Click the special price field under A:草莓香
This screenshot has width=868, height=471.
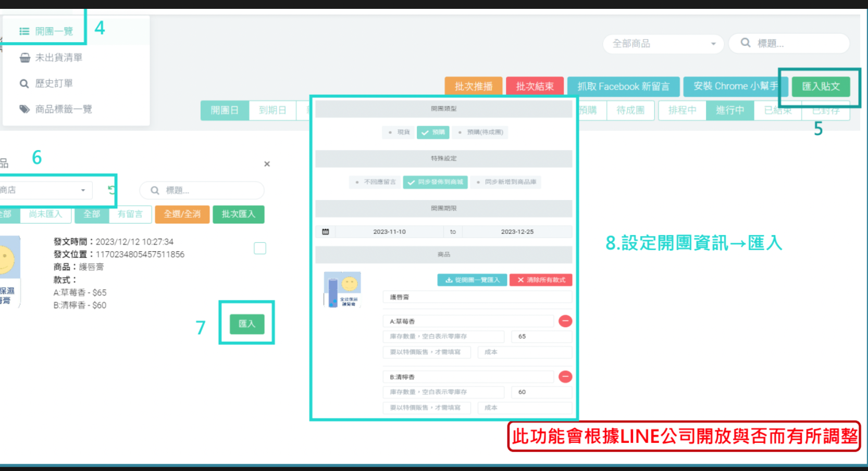(x=427, y=352)
